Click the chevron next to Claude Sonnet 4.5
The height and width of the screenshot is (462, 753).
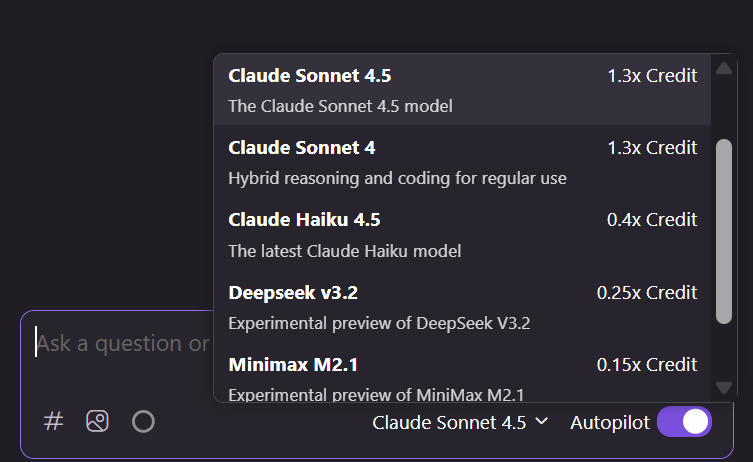tap(541, 422)
